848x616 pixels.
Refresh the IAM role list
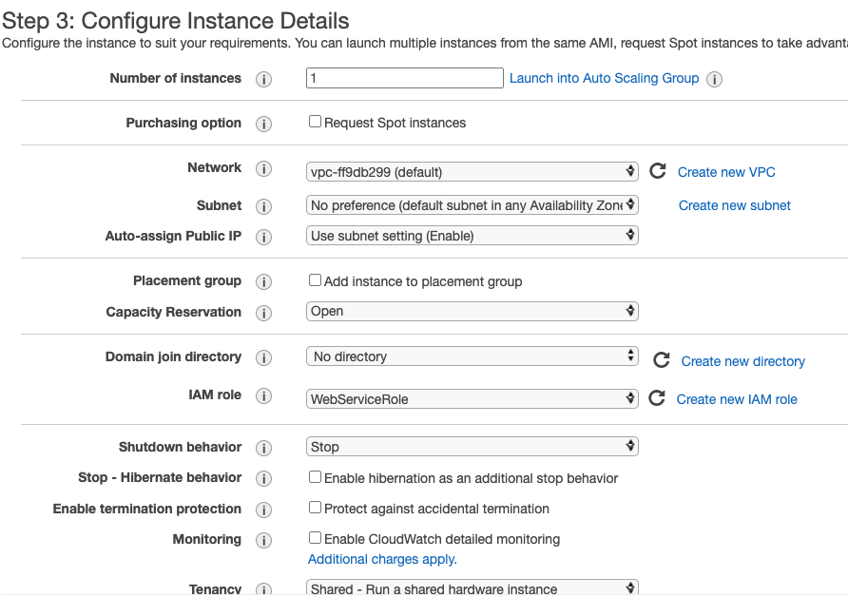tap(657, 398)
